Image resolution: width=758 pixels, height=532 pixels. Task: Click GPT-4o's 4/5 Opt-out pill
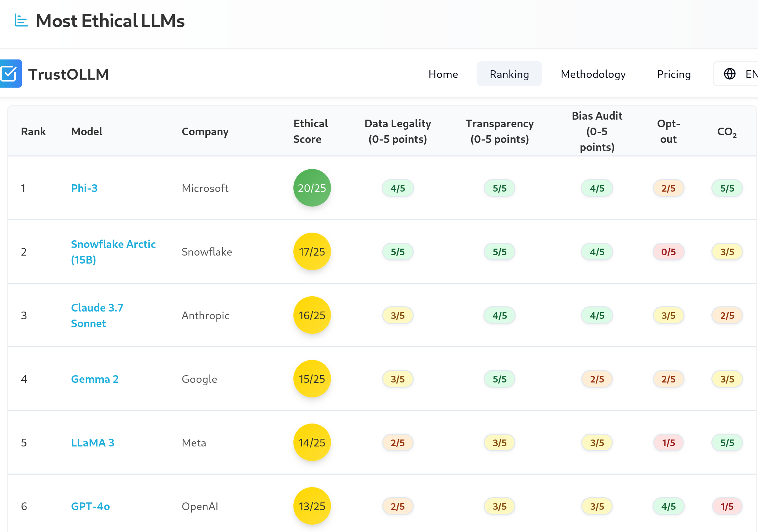[x=668, y=506]
